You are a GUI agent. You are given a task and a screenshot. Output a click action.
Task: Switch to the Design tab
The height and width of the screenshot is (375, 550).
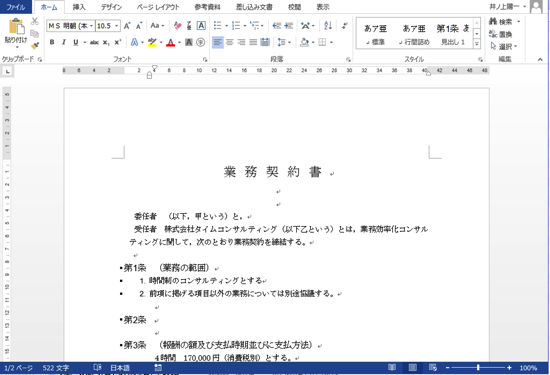pyautogui.click(x=111, y=7)
